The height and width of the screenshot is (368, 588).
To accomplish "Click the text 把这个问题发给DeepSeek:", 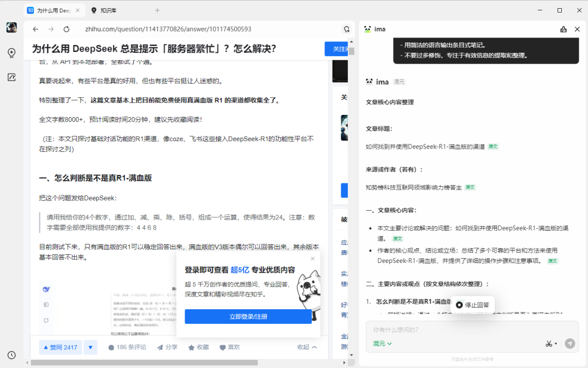I will pos(78,198).
